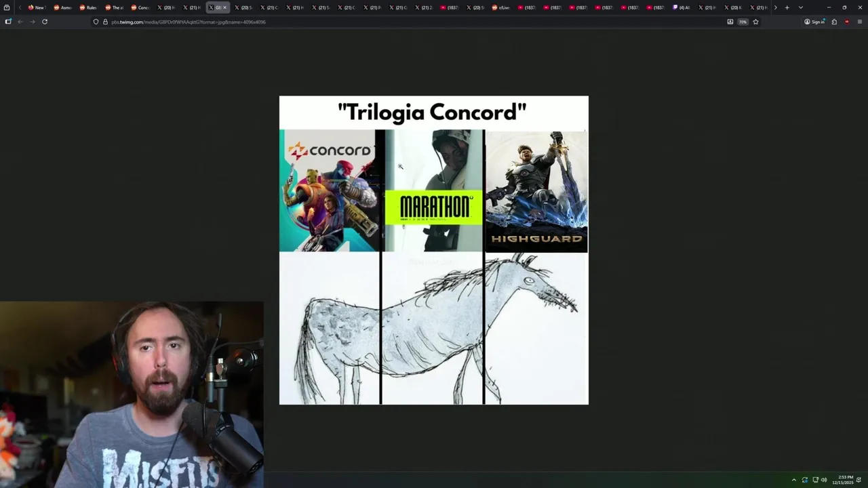Open the clock showing 2:53 PM
This screenshot has width=868, height=488.
coord(844,480)
